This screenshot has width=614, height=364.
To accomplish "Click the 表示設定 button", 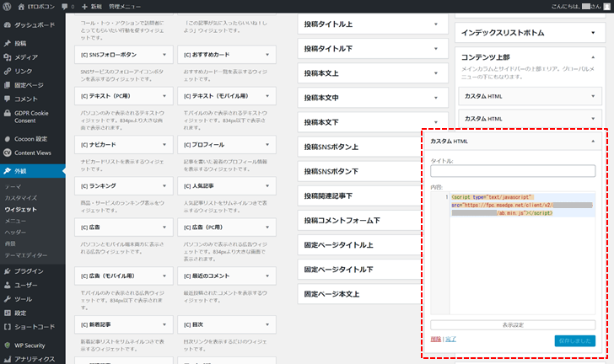I will pyautogui.click(x=513, y=325).
